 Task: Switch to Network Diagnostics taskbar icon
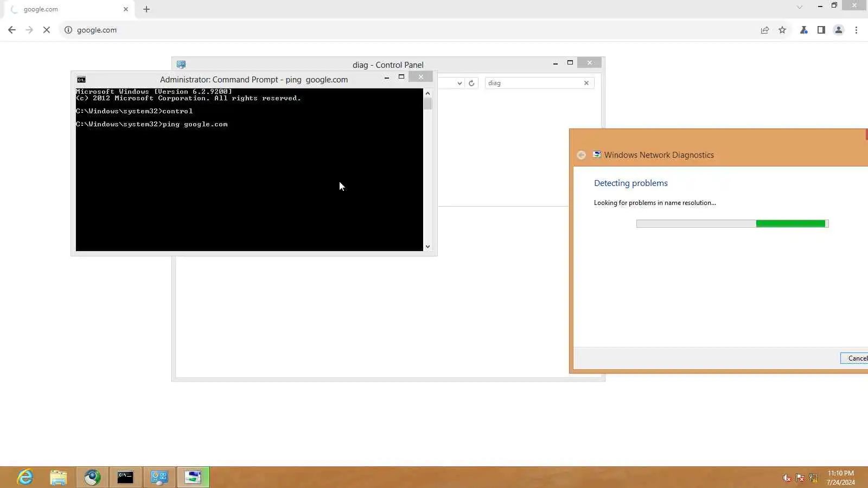coord(193,477)
